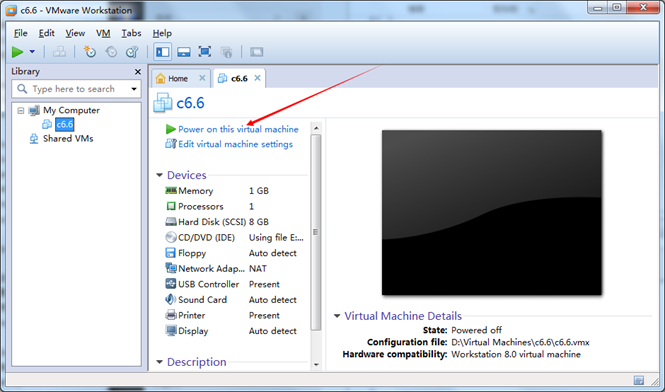665x392 pixels.
Task: Click Power on this virtual machine
Action: 238,129
